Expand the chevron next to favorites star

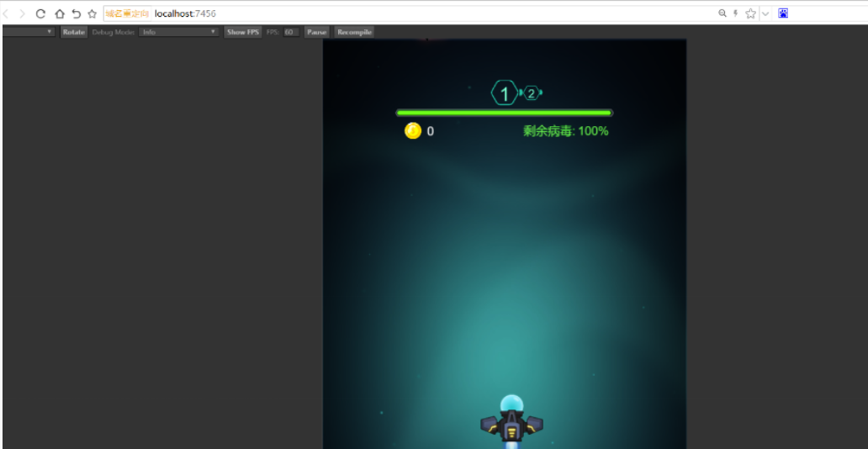pos(765,13)
